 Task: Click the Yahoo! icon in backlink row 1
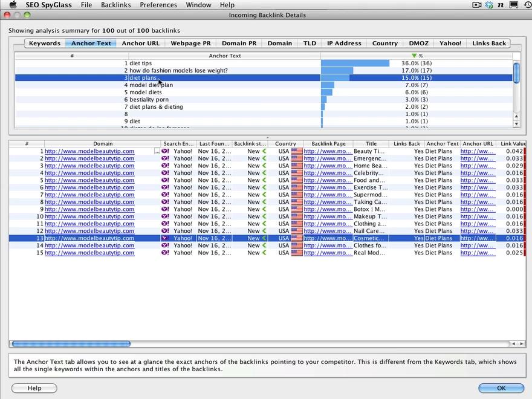pos(165,151)
